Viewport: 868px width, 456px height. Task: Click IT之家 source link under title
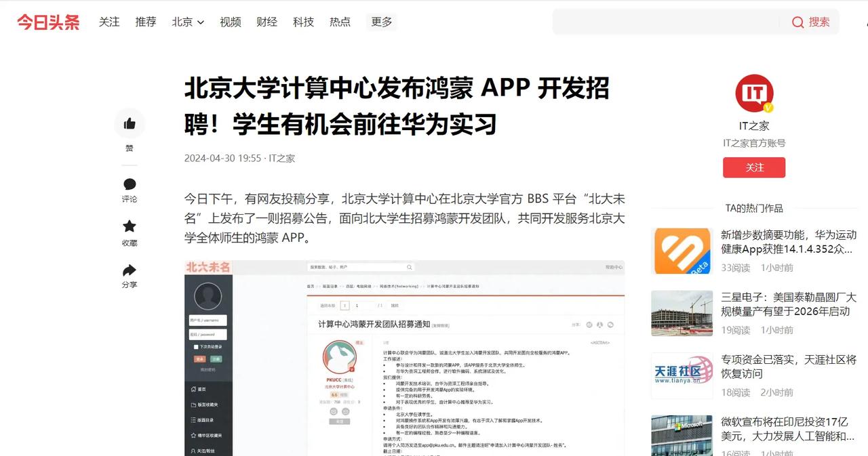tap(282, 159)
